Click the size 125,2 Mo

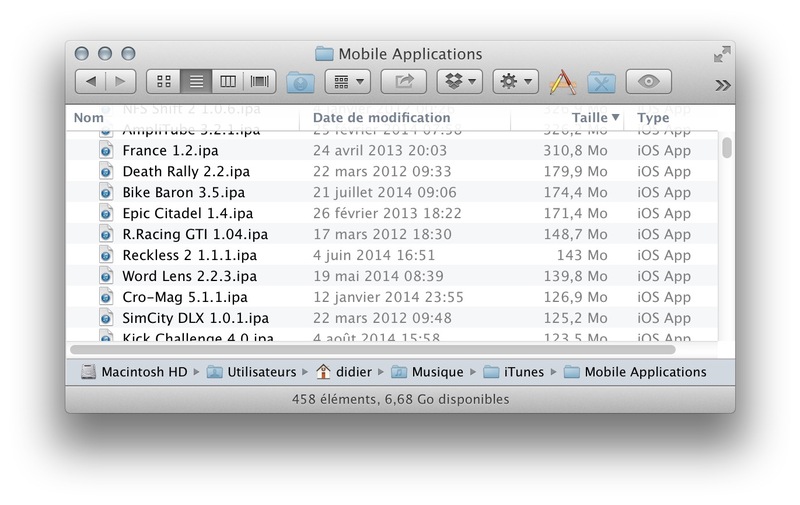(x=576, y=318)
